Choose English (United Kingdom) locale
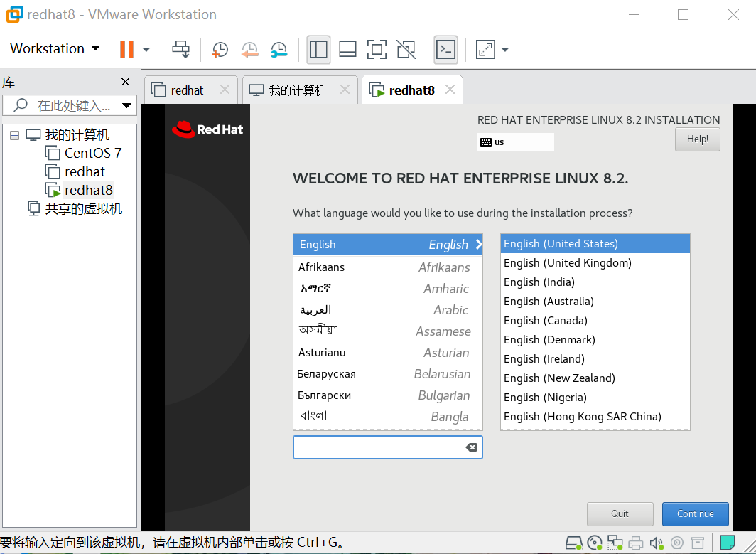Image resolution: width=756 pixels, height=554 pixels. tap(595, 263)
